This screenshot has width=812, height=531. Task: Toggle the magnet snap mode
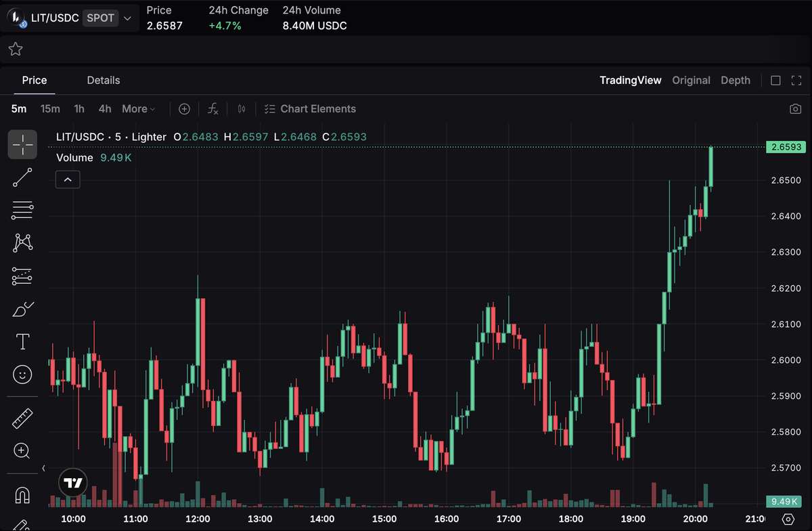22,496
